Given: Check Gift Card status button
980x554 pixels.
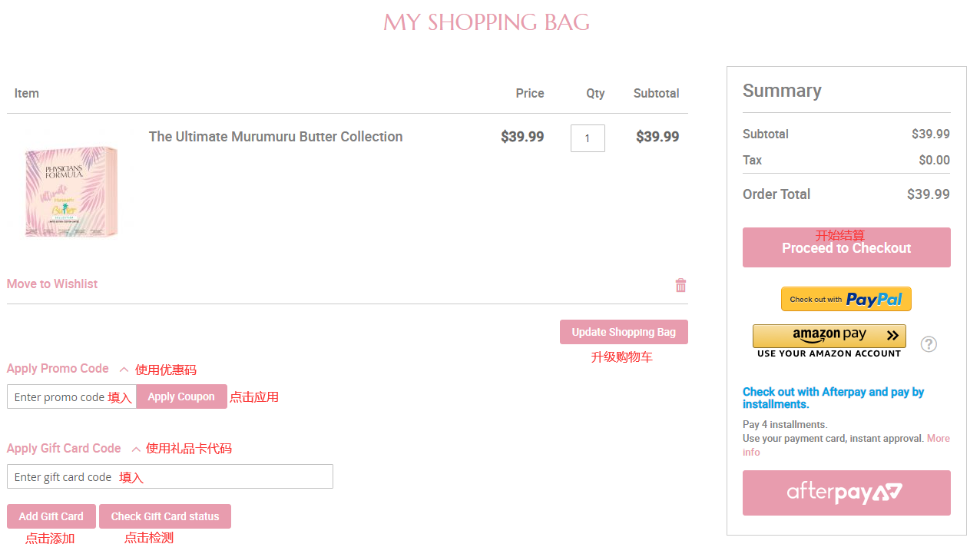Looking at the screenshot, I should pos(164,516).
